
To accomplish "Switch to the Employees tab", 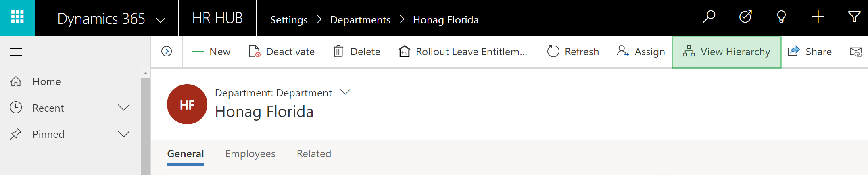I will (x=250, y=154).
